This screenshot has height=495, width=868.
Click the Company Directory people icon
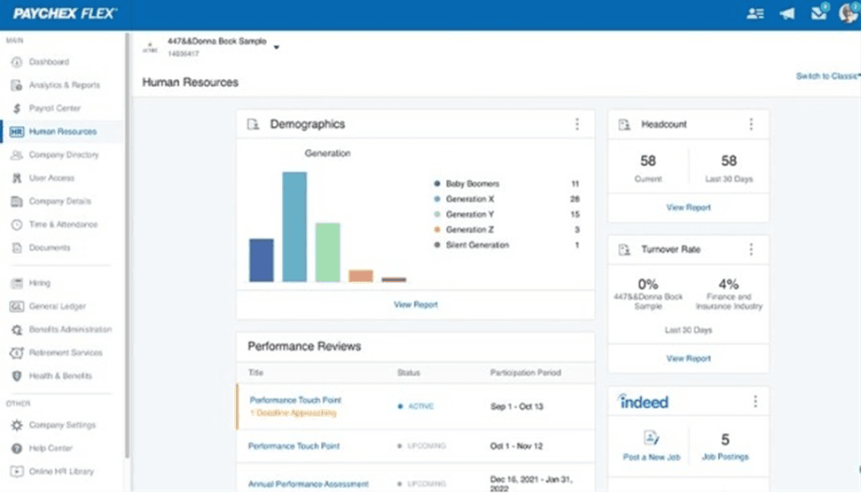[x=17, y=155]
